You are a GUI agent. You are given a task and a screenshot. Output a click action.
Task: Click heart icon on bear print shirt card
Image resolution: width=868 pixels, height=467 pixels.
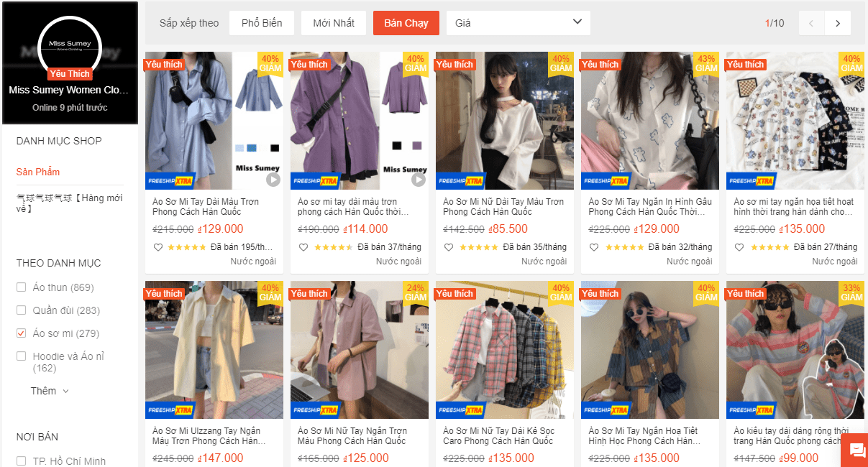[593, 247]
